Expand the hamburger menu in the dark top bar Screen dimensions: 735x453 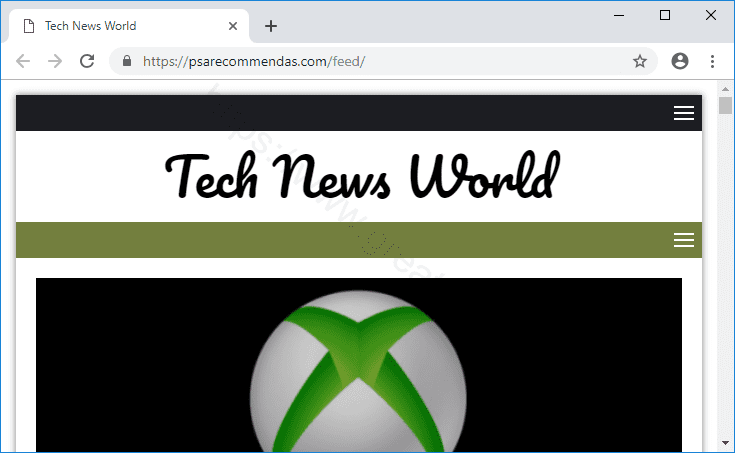click(684, 113)
